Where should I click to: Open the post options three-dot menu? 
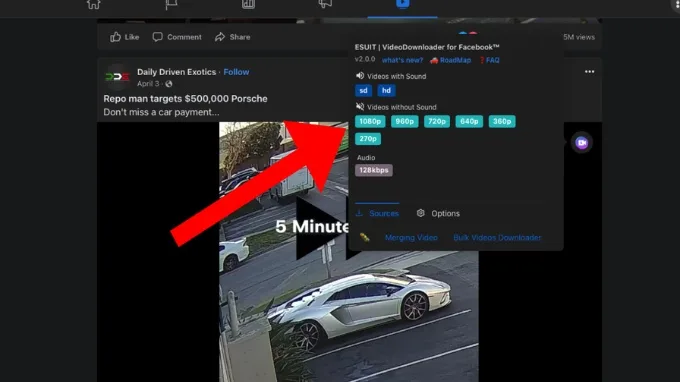589,72
